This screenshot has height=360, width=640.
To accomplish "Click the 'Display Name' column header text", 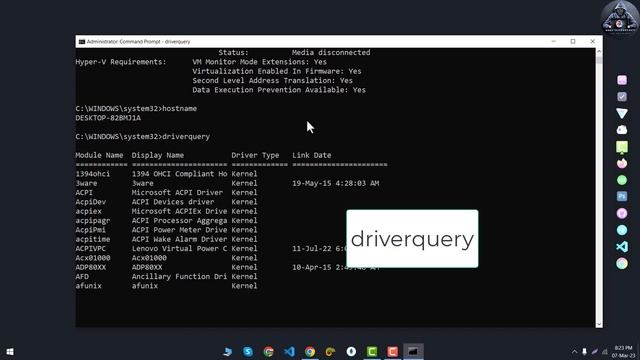I will click(158, 155).
